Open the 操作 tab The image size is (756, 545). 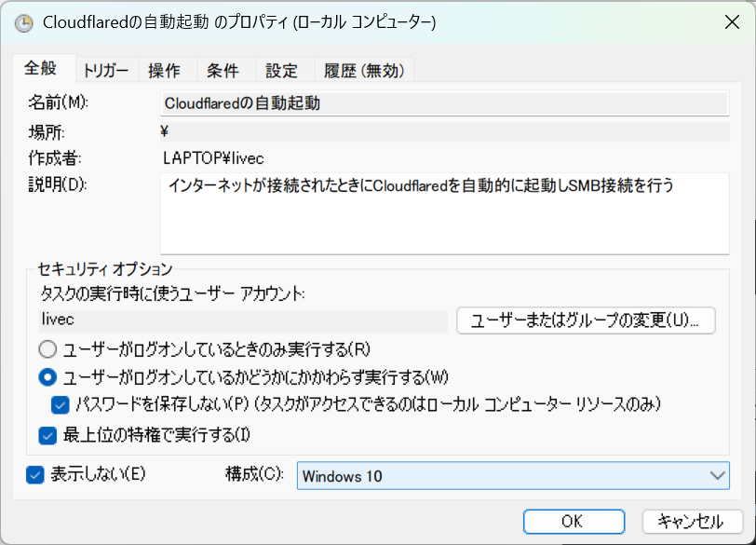(x=165, y=71)
